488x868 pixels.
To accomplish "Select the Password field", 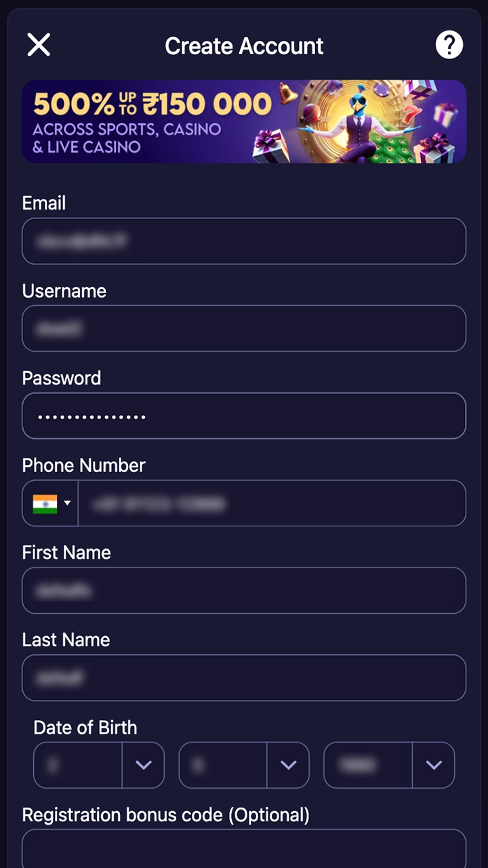I will point(244,416).
